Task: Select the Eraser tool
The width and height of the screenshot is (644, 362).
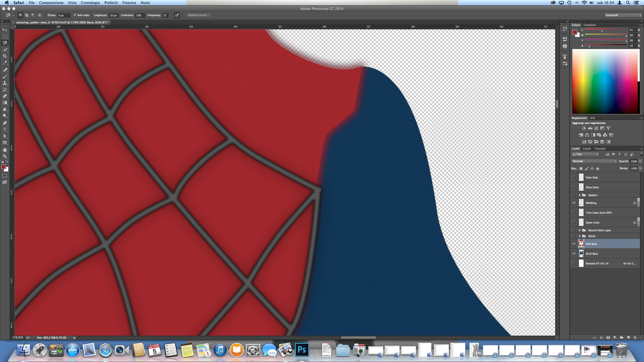Action: pos(5,96)
